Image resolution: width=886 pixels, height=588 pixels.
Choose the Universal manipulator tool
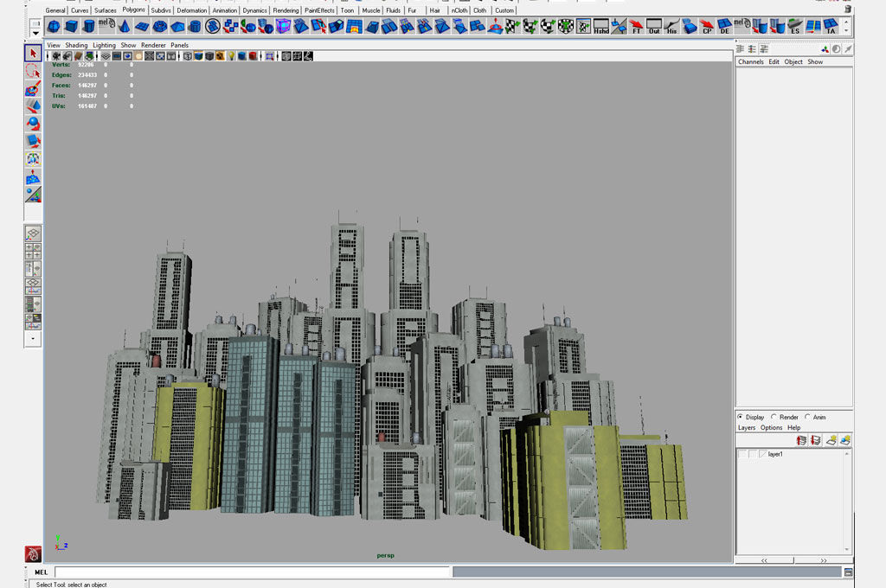[x=33, y=159]
